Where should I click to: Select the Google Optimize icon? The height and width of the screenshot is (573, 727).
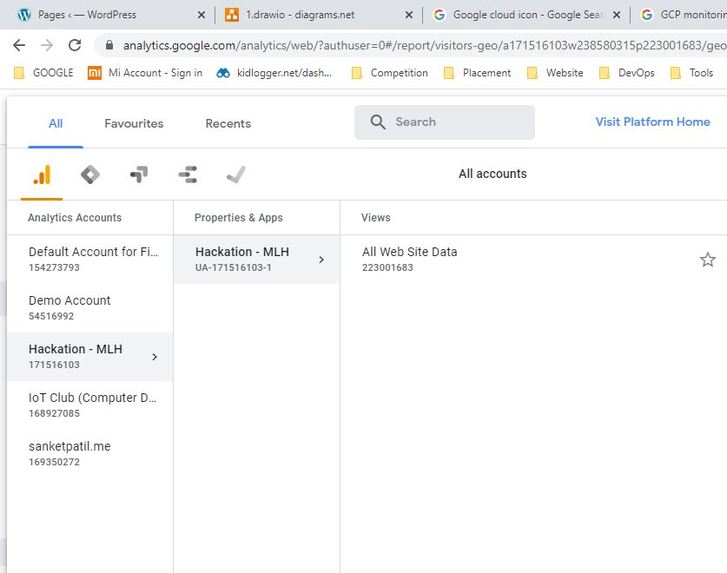click(139, 175)
